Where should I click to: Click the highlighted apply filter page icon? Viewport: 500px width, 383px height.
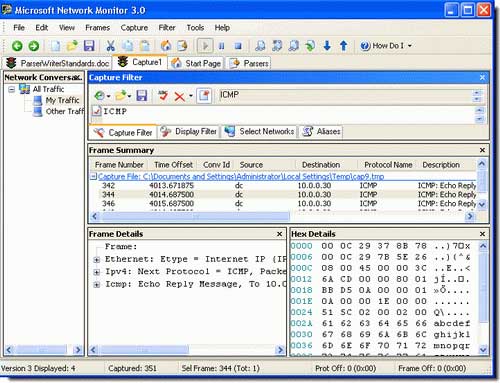pos(204,96)
